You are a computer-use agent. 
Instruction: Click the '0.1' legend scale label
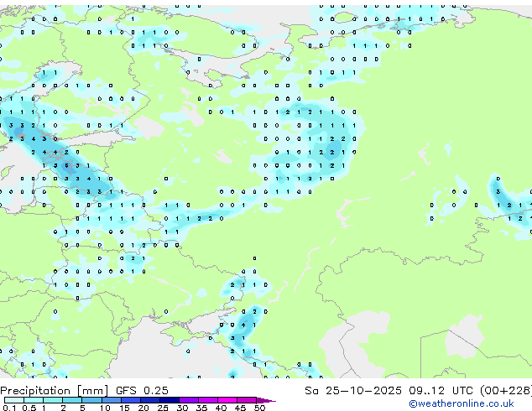coord(9,408)
